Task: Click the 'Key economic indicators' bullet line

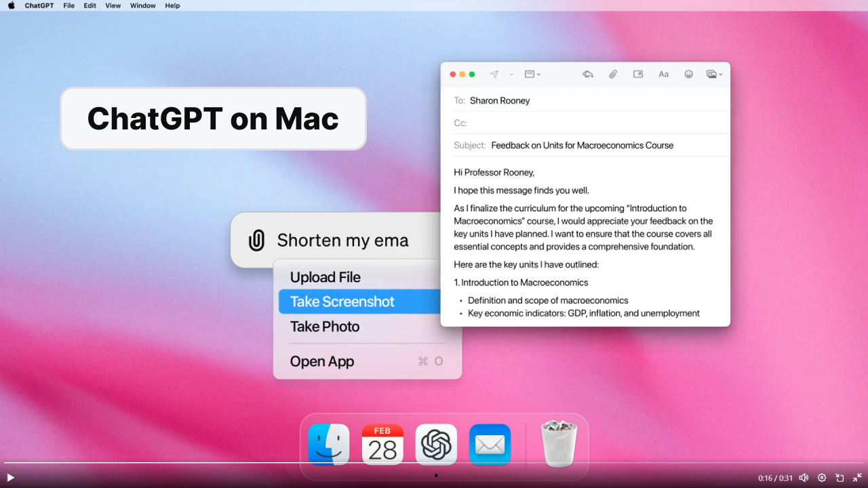Action: pyautogui.click(x=583, y=313)
